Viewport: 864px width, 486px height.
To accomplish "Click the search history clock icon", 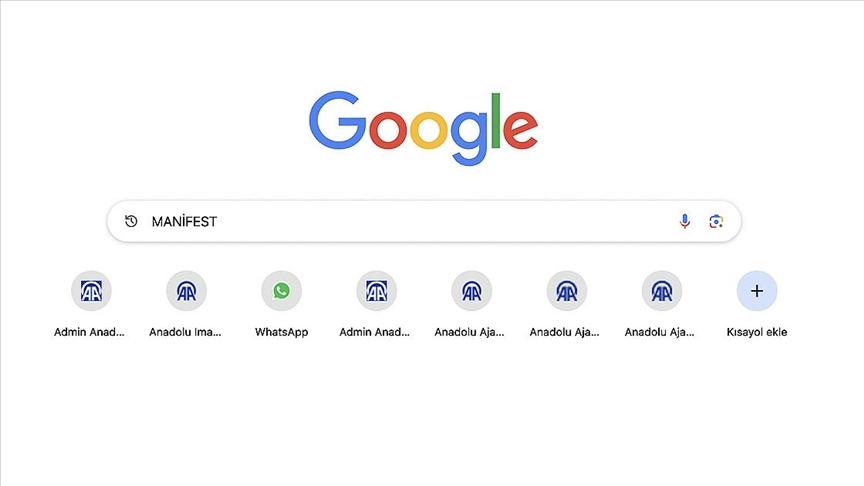I will 131,222.
